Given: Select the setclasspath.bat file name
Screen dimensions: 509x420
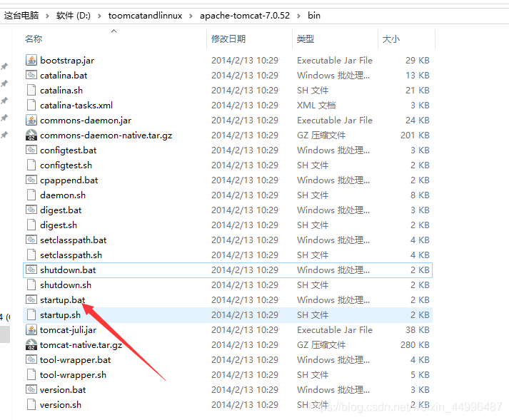Looking at the screenshot, I should 73,240.
